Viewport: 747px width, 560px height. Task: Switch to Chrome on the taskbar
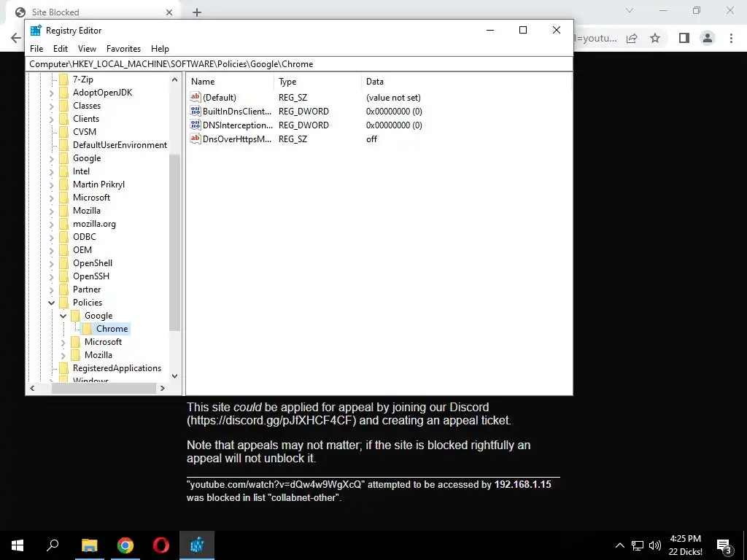(x=125, y=545)
